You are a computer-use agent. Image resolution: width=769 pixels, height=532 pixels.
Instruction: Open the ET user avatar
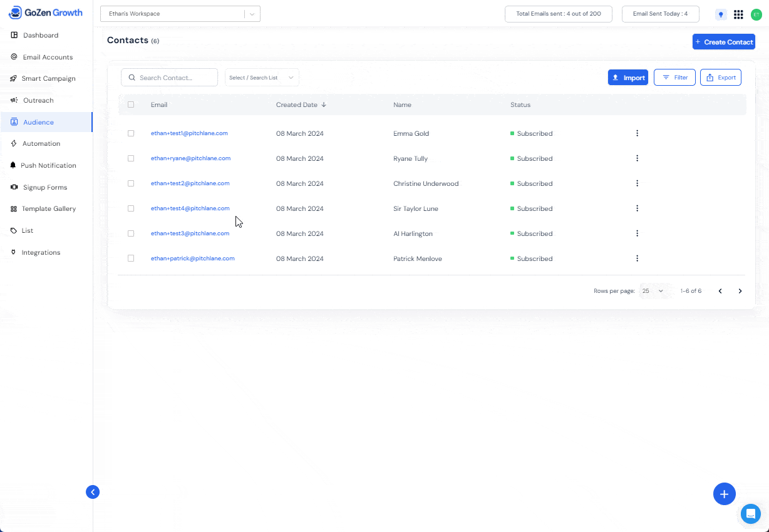click(756, 14)
